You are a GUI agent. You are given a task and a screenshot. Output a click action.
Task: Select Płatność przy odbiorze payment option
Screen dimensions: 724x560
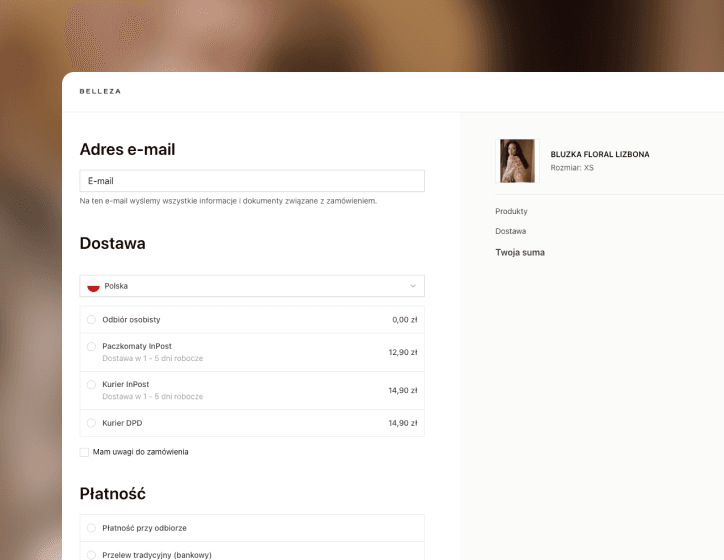coord(92,528)
